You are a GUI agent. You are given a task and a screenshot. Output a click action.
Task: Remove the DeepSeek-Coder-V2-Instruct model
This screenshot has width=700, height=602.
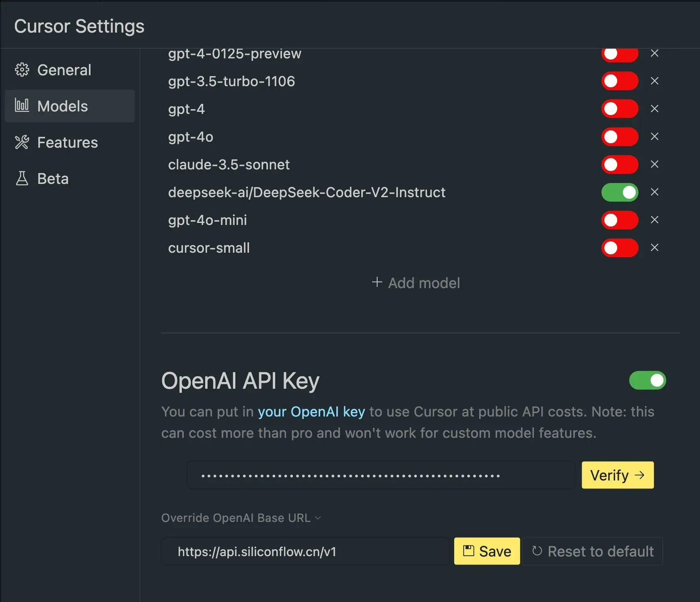coord(655,192)
